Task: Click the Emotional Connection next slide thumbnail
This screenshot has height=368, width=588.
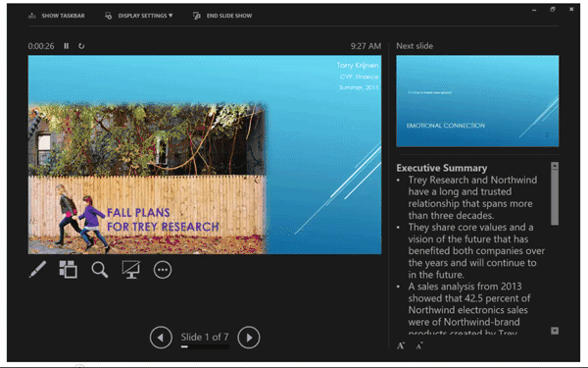Action: (x=477, y=101)
